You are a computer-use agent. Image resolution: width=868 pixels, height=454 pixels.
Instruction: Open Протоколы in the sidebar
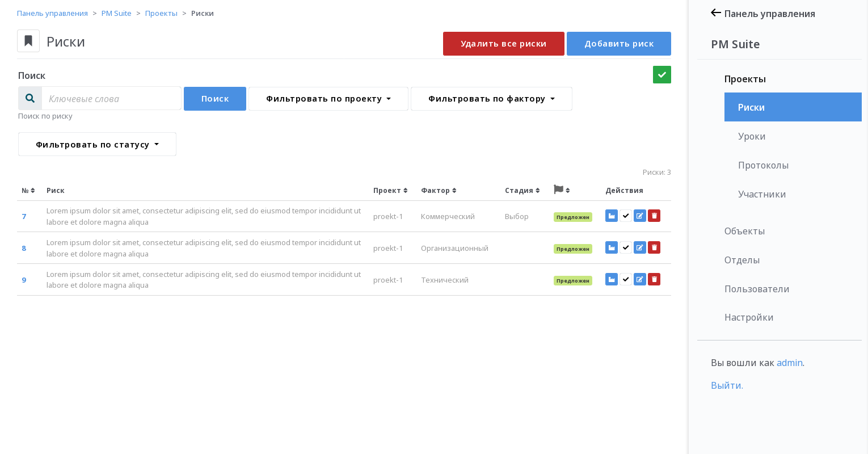763,165
